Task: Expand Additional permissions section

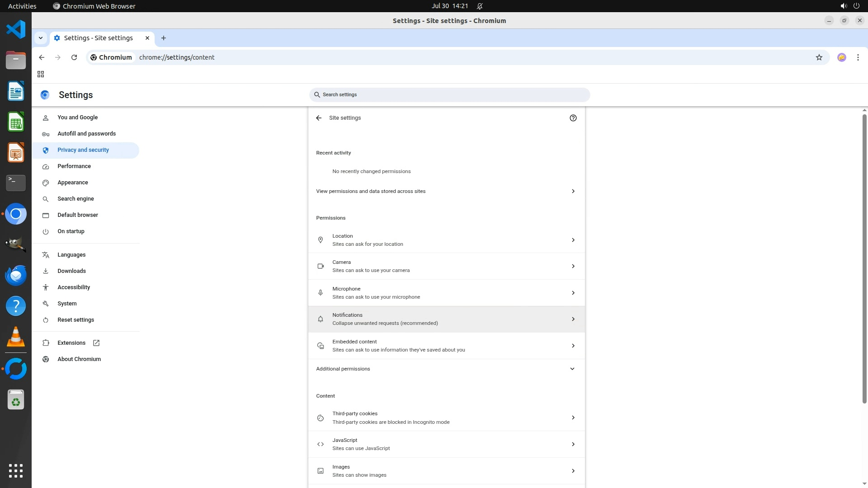Action: coord(446,369)
